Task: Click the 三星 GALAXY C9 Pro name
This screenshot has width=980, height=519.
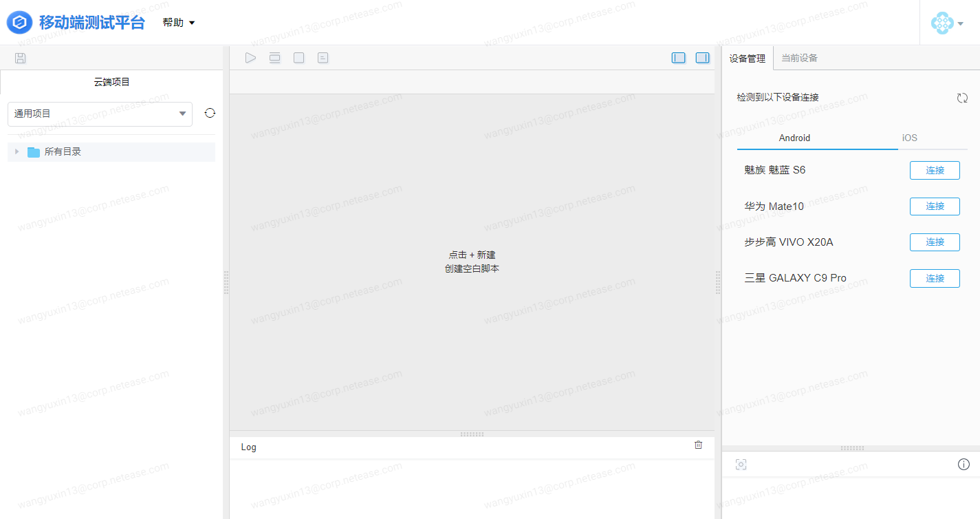Action: coord(795,278)
